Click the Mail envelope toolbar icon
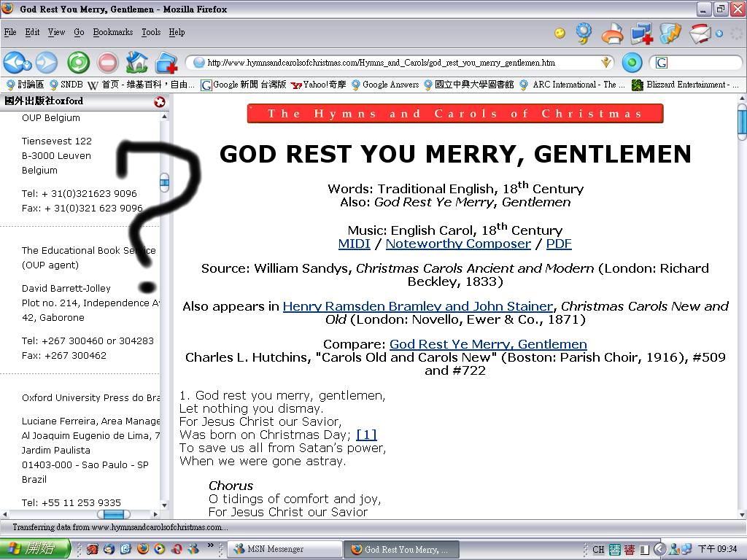Image resolution: width=747 pixels, height=560 pixels. point(700,34)
